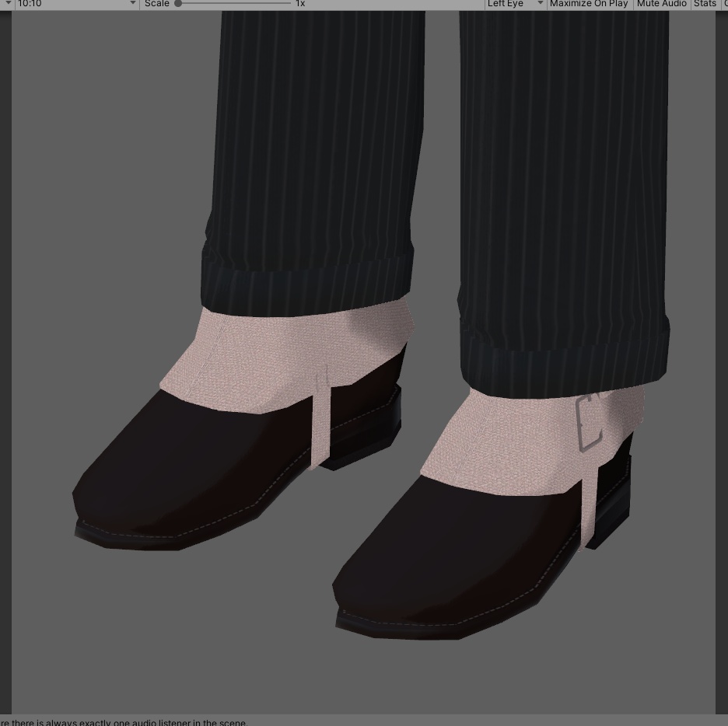This screenshot has width=728, height=726.
Task: Click the Maximize On Play button label
Action: [589, 4]
